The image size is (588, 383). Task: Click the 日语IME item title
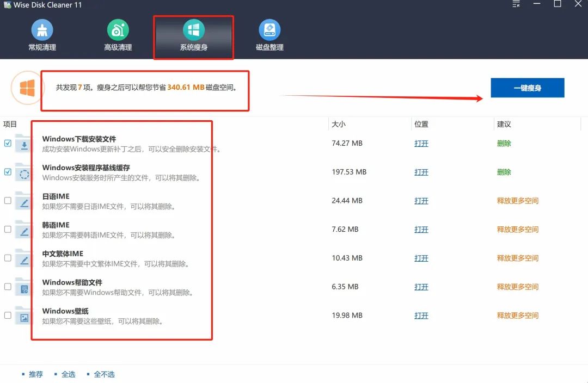tap(56, 196)
